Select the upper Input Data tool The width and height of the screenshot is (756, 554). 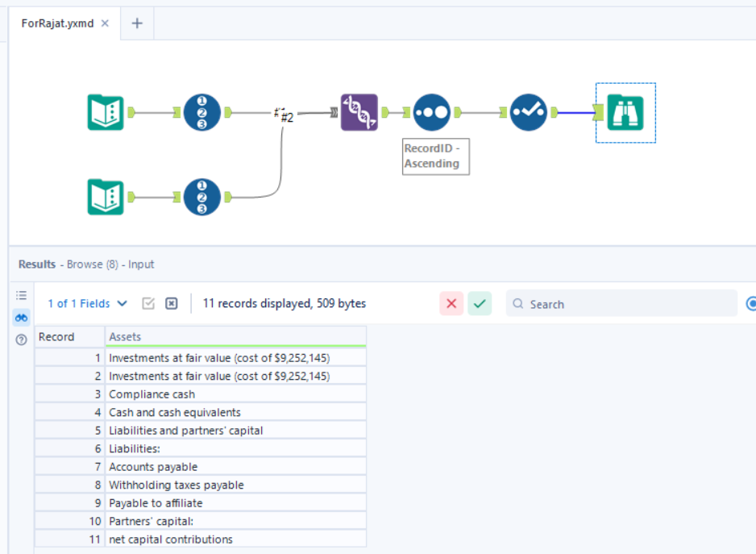click(x=106, y=112)
